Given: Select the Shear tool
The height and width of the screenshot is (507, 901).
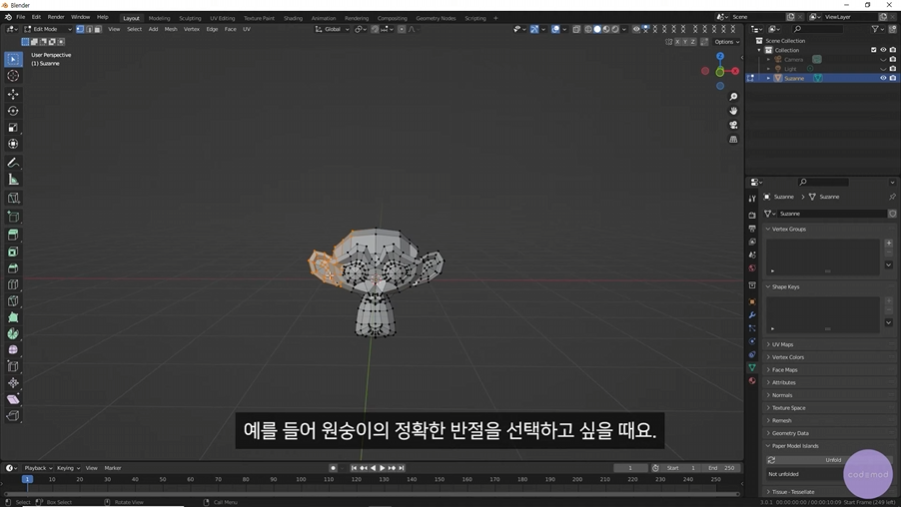Looking at the screenshot, I should click(x=13, y=400).
